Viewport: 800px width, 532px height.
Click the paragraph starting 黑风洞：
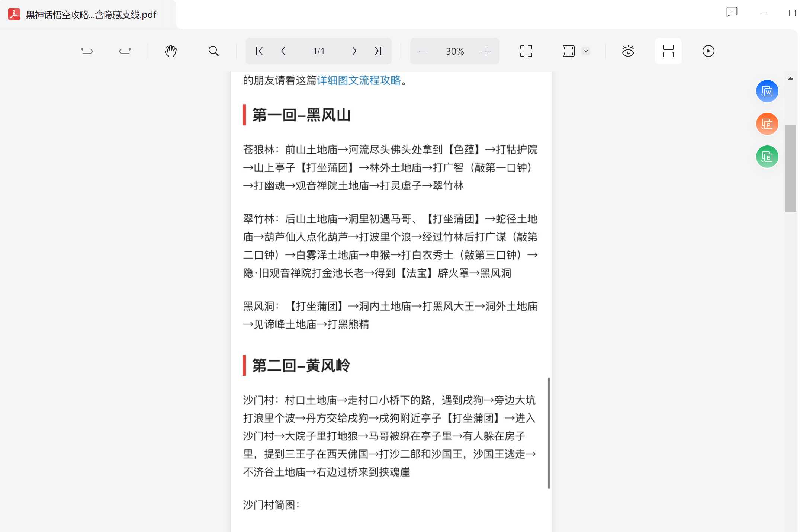[390, 315]
